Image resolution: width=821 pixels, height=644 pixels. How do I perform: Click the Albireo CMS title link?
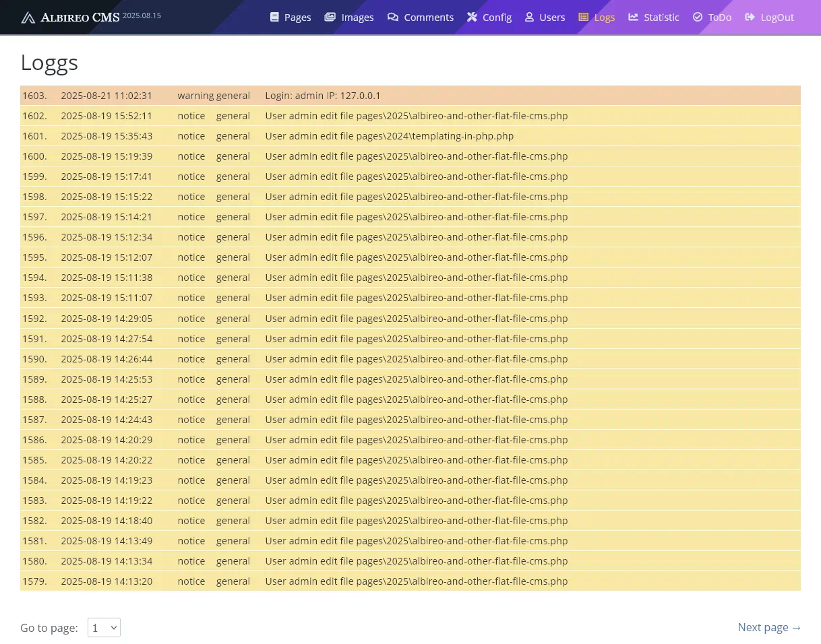tap(80, 18)
